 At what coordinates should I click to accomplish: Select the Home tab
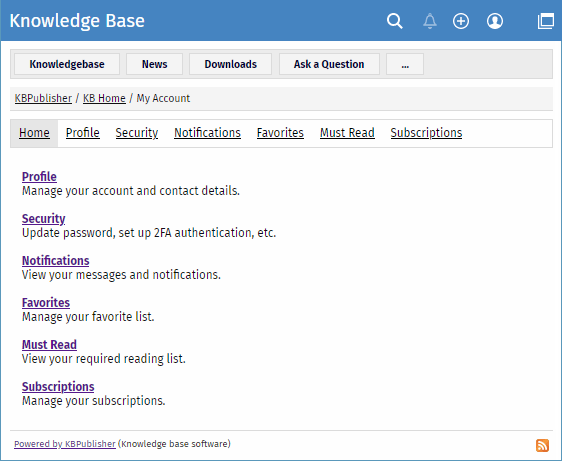point(34,133)
